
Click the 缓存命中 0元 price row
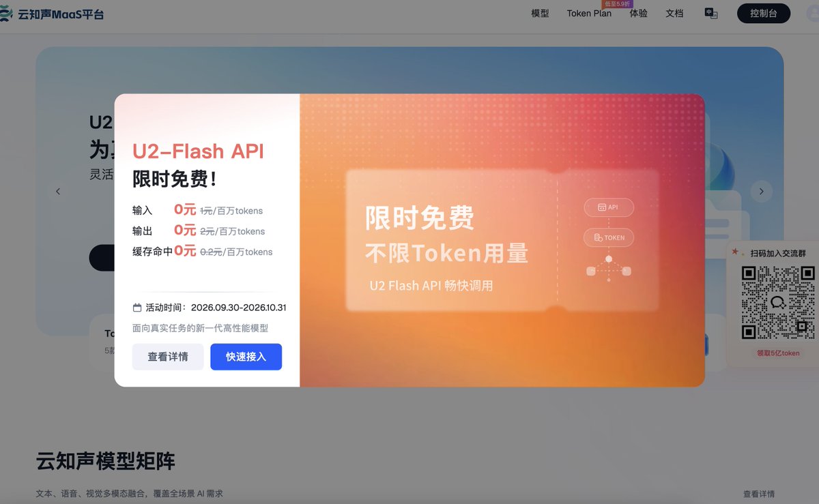tap(203, 251)
